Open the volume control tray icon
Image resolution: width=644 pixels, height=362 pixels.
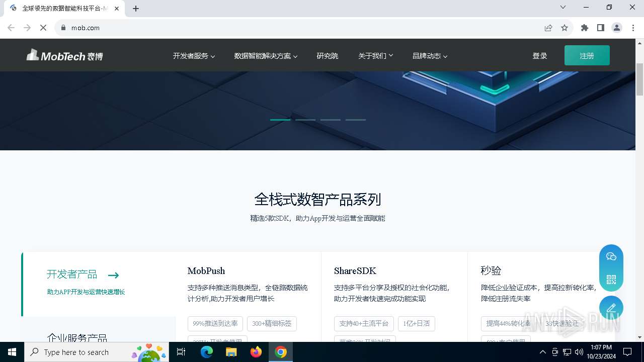[579, 352]
